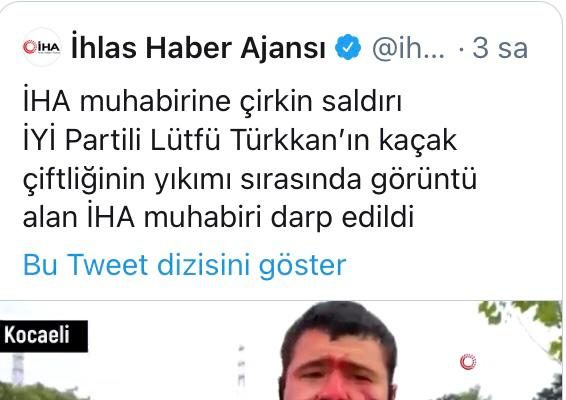Open İhlas Haber Ajansı display name

pyautogui.click(x=199, y=48)
